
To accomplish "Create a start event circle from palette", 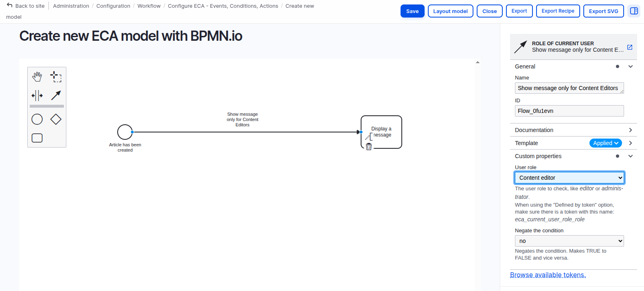I will [x=37, y=119].
